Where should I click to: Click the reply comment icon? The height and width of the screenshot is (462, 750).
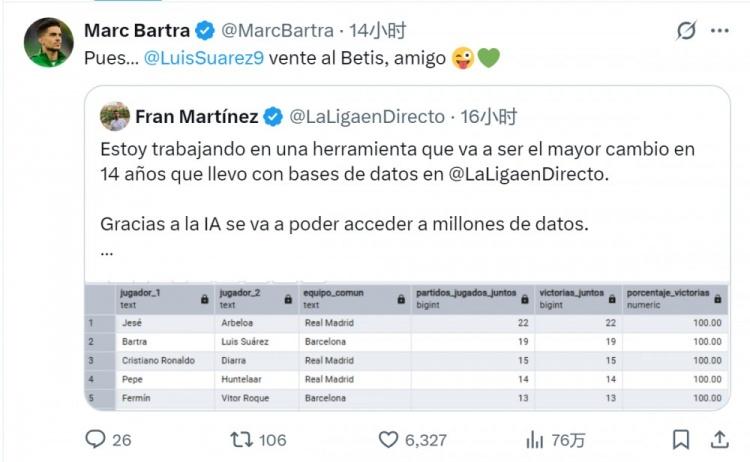pos(96,439)
